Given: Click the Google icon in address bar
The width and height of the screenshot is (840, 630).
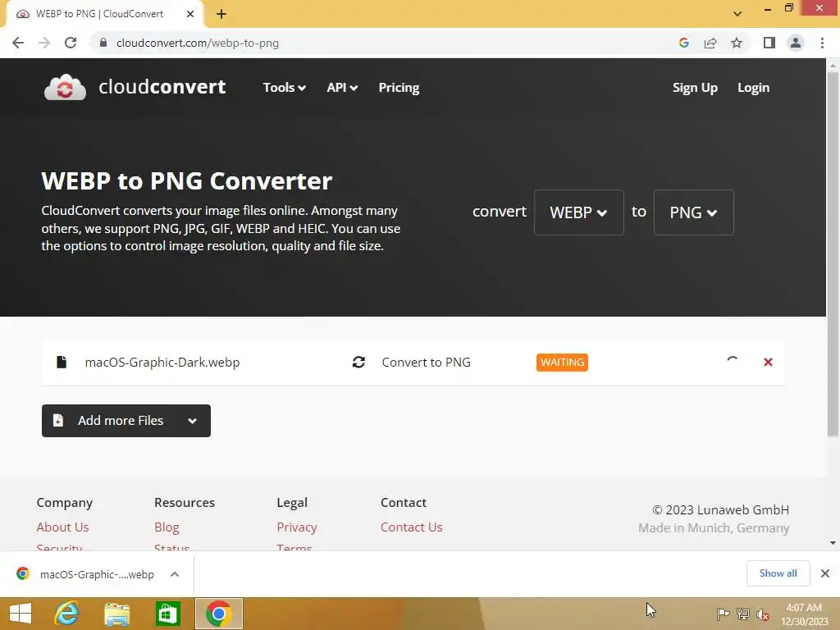Looking at the screenshot, I should click(x=683, y=43).
